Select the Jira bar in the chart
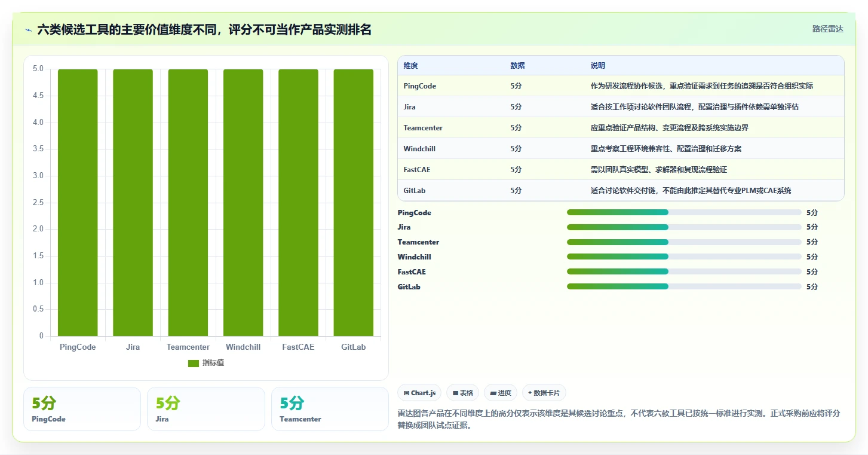The height and width of the screenshot is (455, 868). click(x=133, y=203)
